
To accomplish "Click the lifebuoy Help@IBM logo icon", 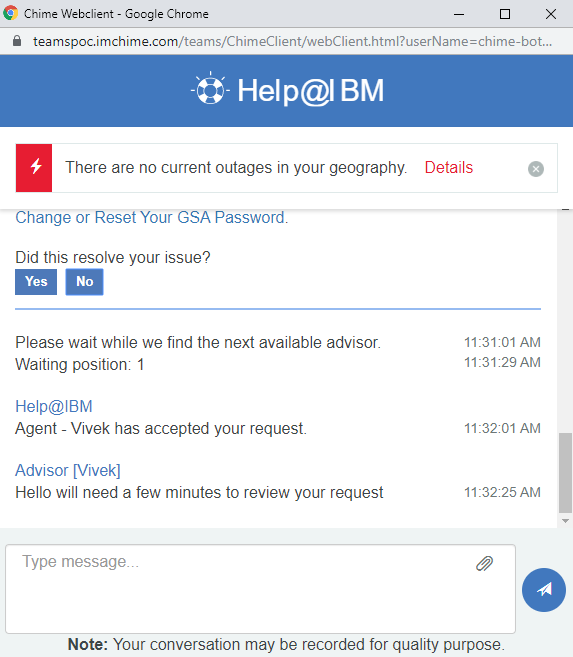I will tap(210, 89).
